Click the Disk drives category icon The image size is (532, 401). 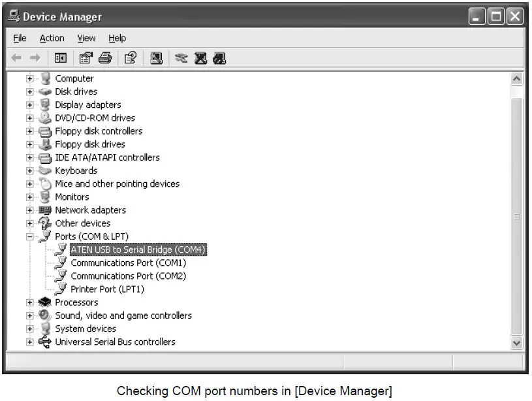(x=45, y=91)
